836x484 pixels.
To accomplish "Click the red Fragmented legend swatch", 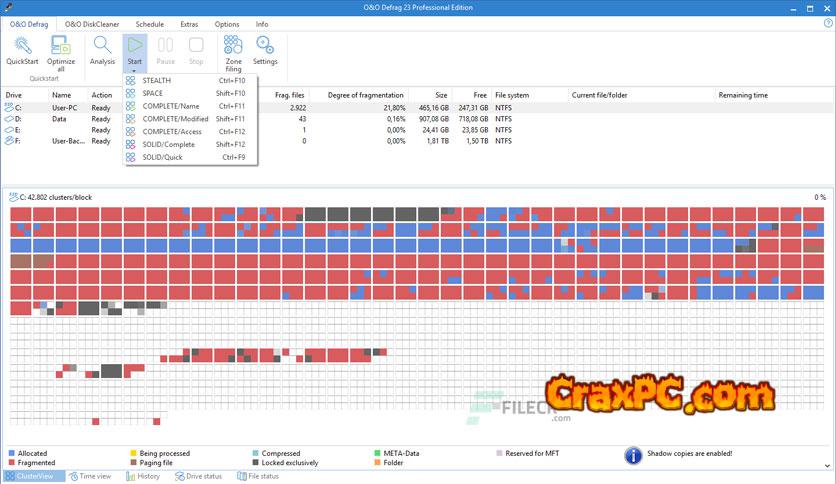I will click(x=12, y=463).
